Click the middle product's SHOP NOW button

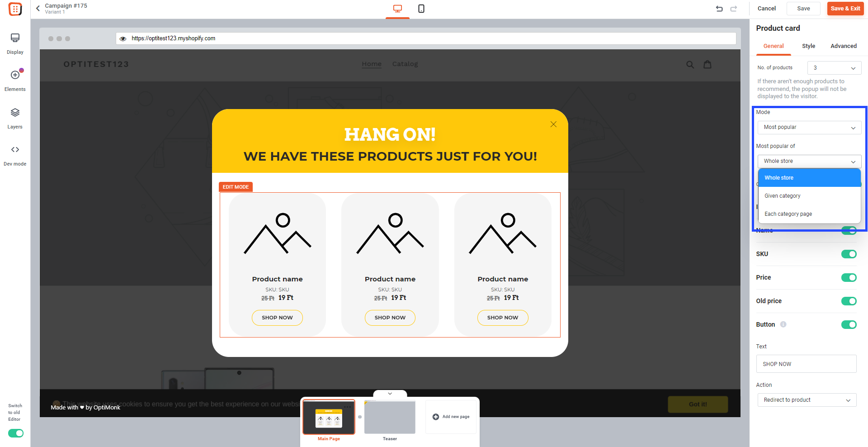[390, 318]
